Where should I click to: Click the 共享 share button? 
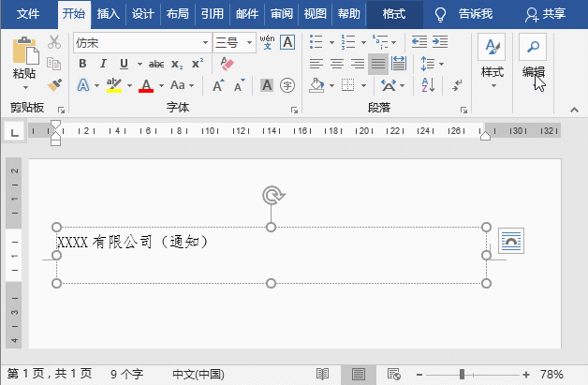[546, 14]
